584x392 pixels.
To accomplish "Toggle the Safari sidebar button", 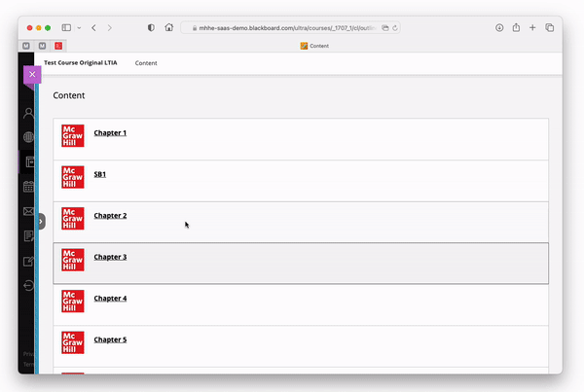I will [66, 28].
